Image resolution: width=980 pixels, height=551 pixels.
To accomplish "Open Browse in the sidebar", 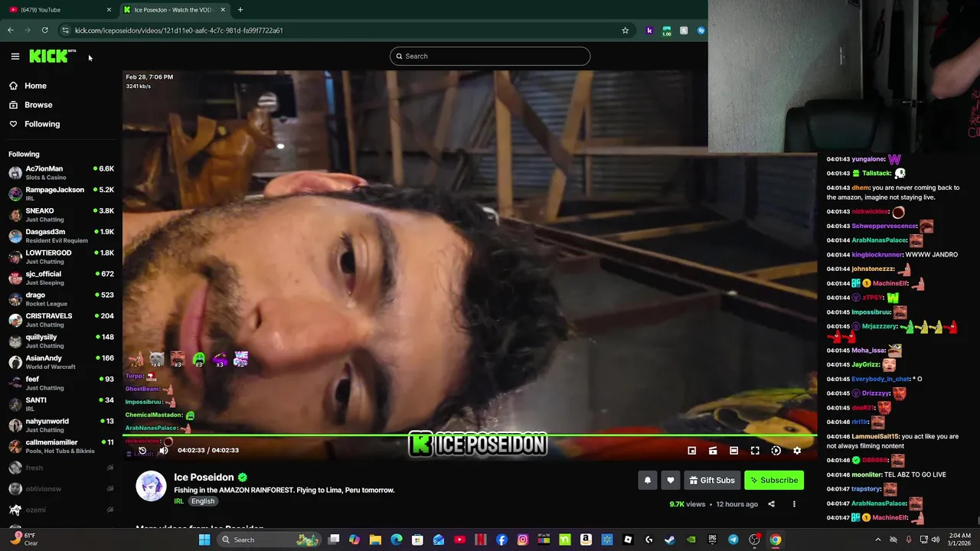I will 38,105.
